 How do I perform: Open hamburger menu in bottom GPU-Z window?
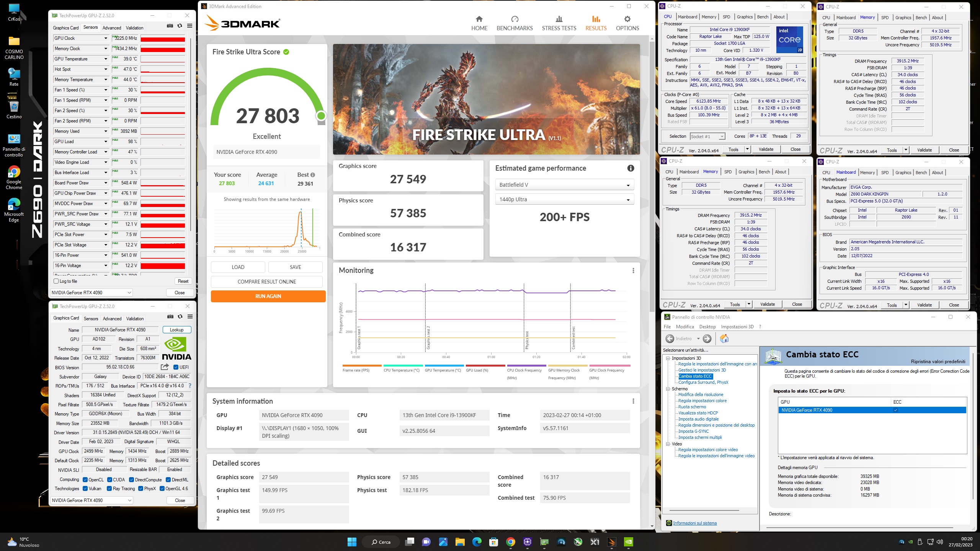click(190, 317)
